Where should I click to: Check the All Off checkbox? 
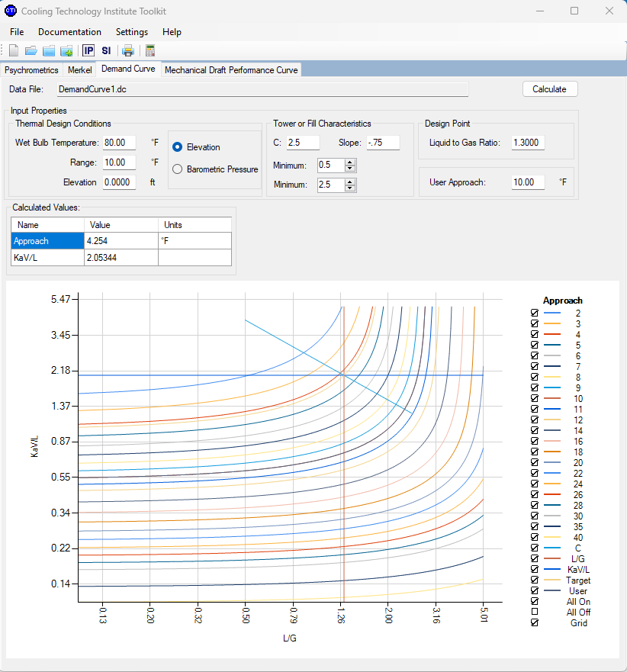(534, 613)
